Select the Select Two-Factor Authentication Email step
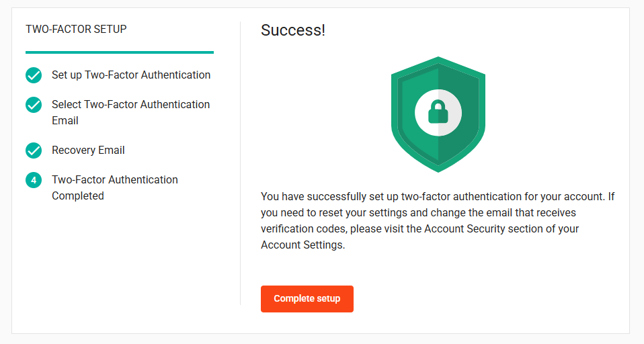Viewport: 644px width, 344px height. 130,112
